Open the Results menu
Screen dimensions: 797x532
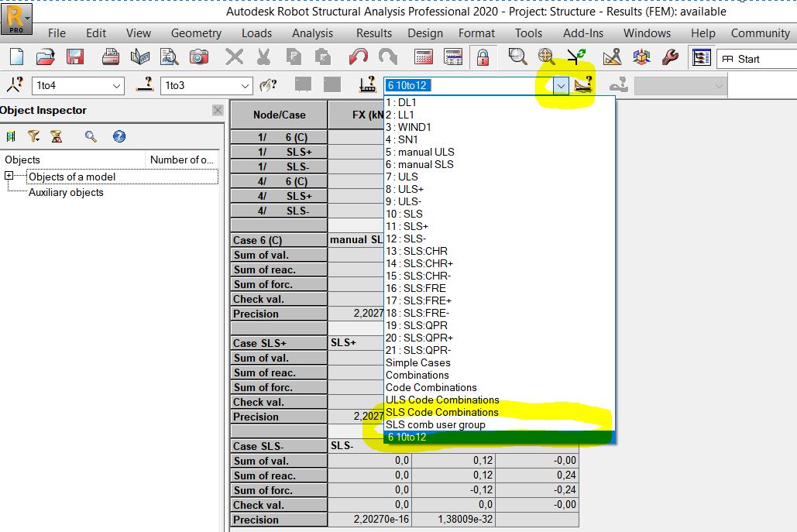(373, 33)
